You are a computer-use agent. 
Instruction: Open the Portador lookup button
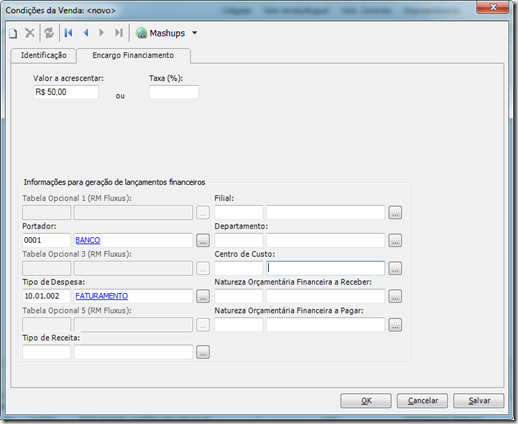pyautogui.click(x=203, y=240)
